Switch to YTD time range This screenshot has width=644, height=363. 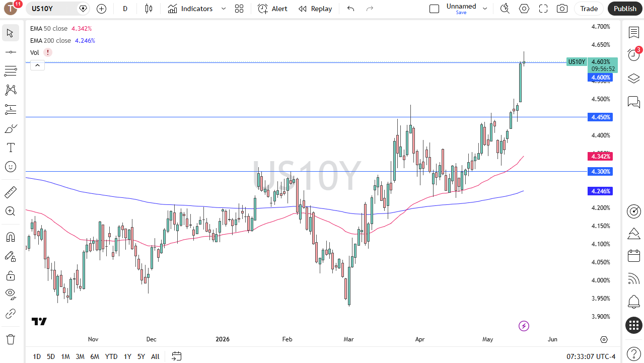[111, 356]
